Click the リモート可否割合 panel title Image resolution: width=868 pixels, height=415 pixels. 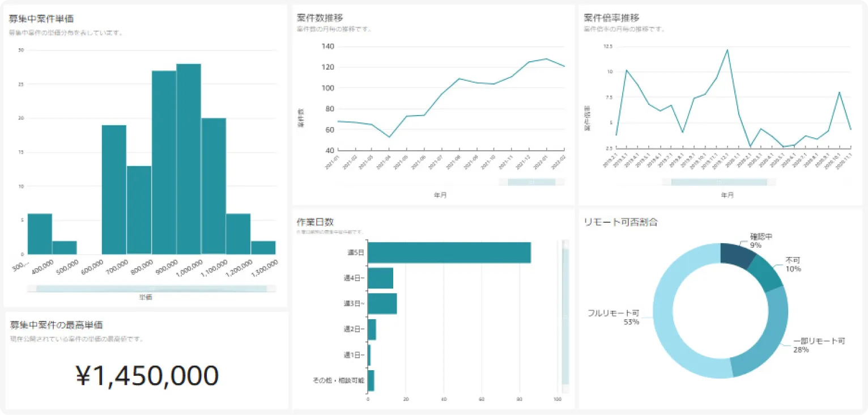(620, 222)
